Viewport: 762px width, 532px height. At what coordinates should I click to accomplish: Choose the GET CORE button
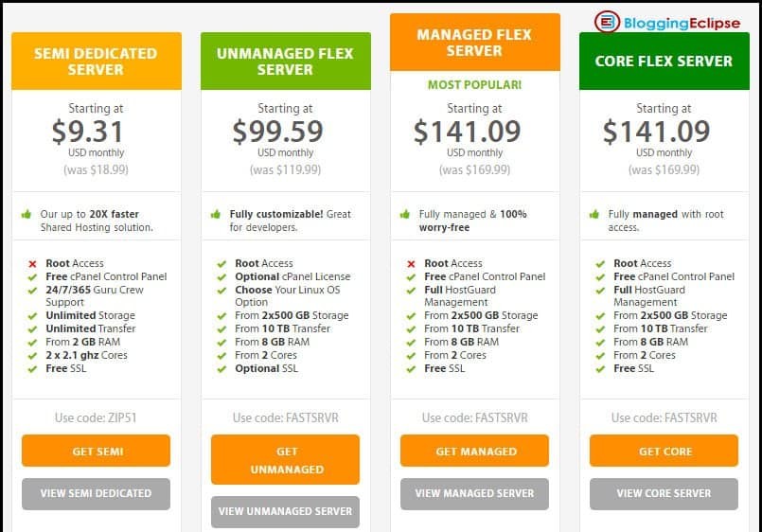664,451
